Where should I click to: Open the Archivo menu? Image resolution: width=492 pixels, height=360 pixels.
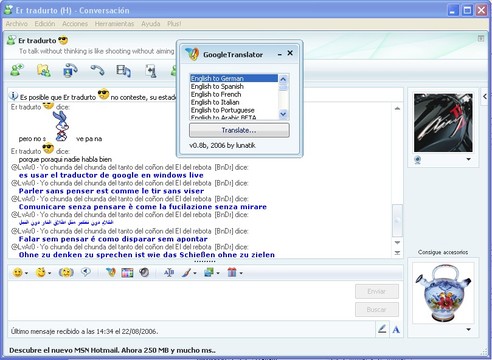coord(17,24)
